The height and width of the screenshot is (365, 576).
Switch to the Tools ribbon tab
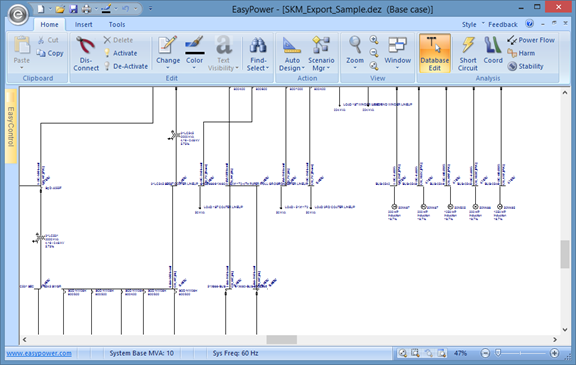coord(117,24)
